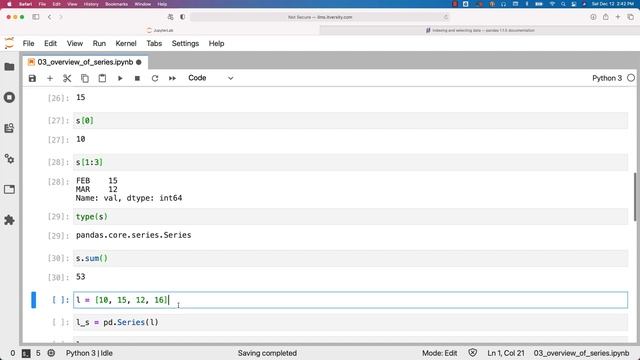Image resolution: width=640 pixels, height=360 pixels.
Task: Open the Apple menu
Action: coord(9,4)
